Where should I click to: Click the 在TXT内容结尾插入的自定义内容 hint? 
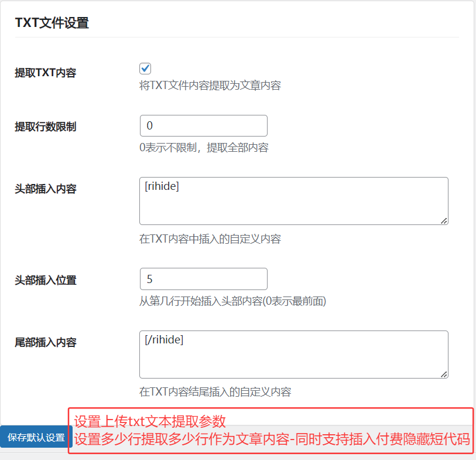pos(215,392)
